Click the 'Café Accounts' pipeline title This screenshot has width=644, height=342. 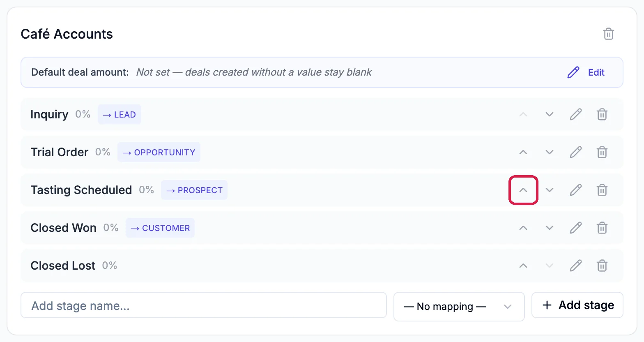[x=67, y=34]
